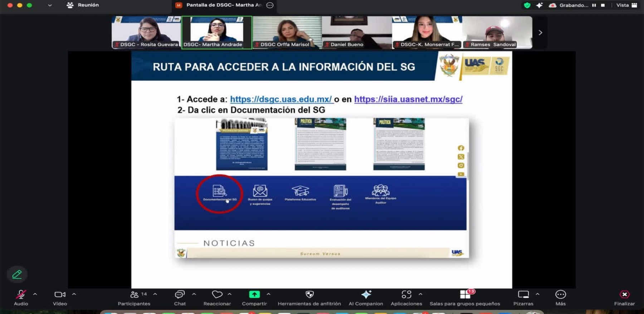Open middle Política document thumbnail
Screen dimensions: 644x314
point(320,144)
